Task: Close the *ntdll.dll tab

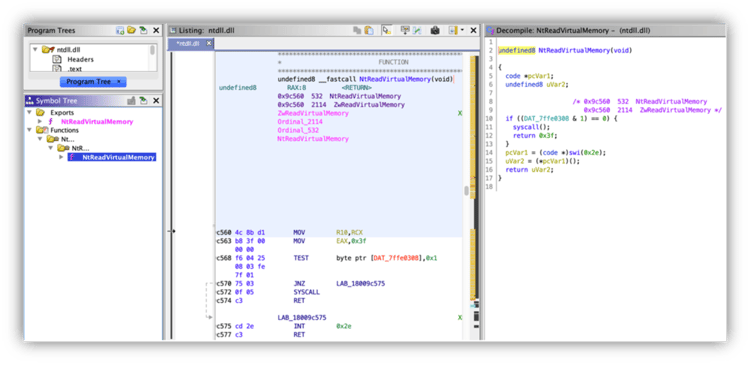Action: [209, 44]
